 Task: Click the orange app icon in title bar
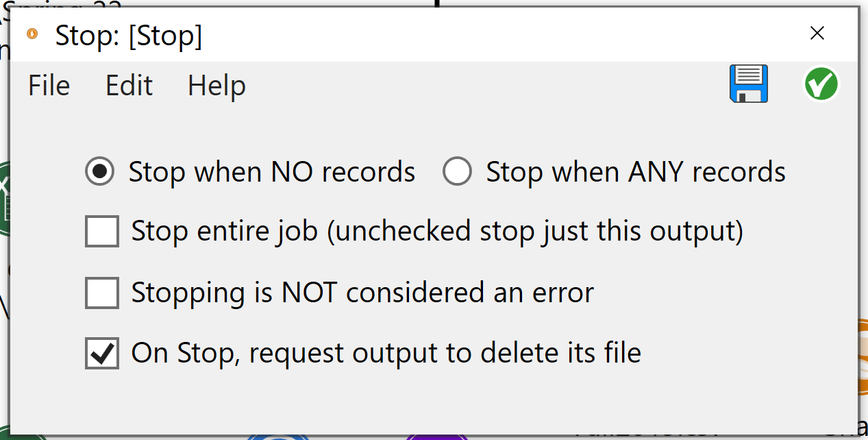pyautogui.click(x=32, y=34)
